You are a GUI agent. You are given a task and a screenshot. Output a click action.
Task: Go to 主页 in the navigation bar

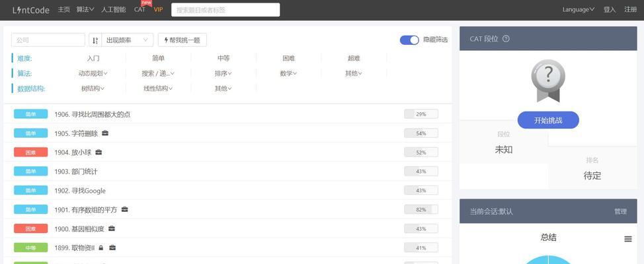point(64,9)
